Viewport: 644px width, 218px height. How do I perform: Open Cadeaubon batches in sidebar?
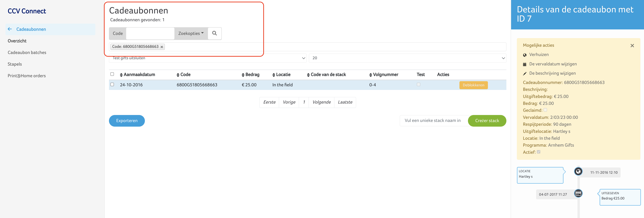[x=27, y=52]
